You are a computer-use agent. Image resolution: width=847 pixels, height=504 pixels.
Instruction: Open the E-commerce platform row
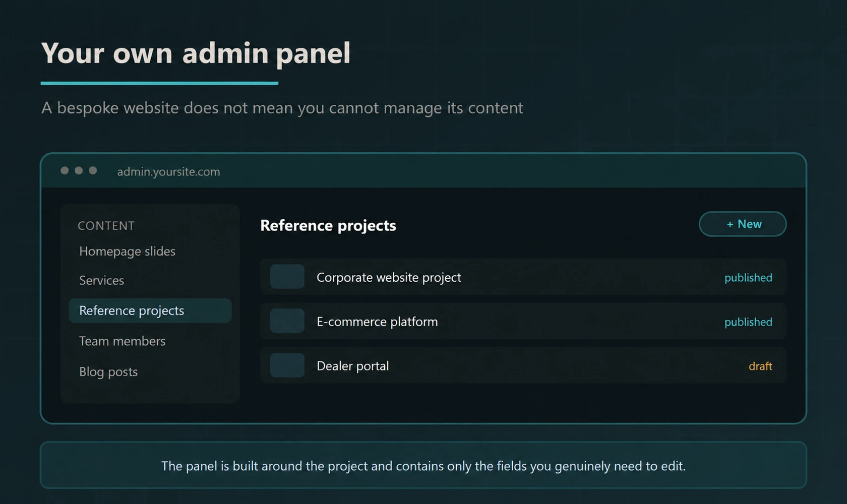(x=523, y=321)
